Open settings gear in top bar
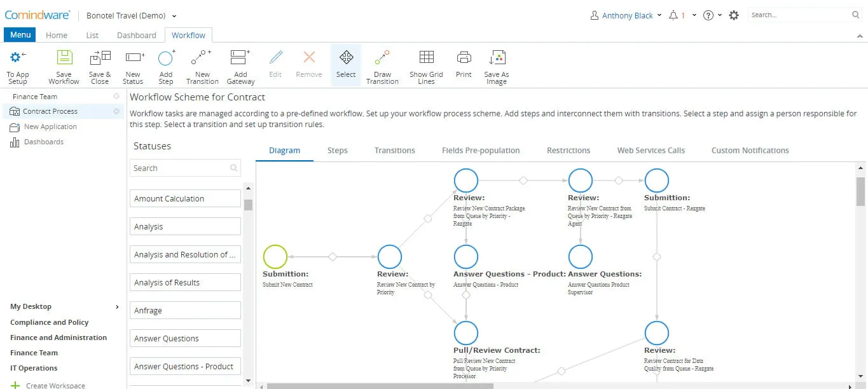The height and width of the screenshot is (389, 868). tap(734, 15)
